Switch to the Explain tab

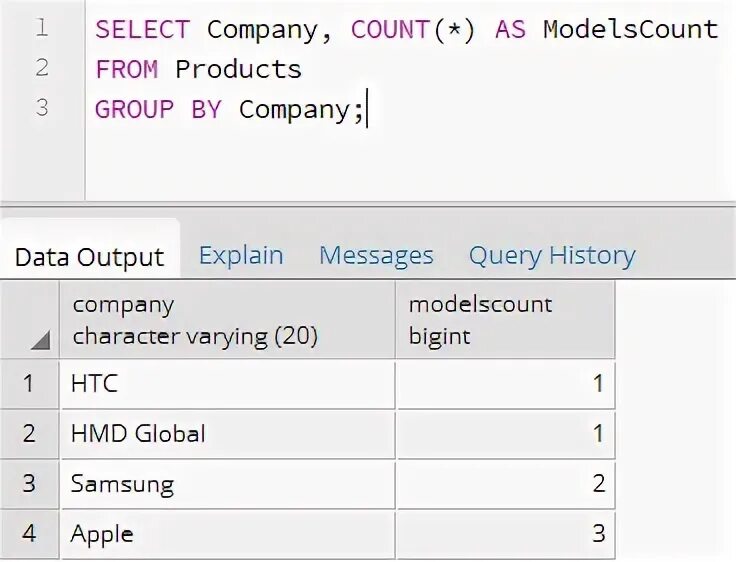click(240, 256)
